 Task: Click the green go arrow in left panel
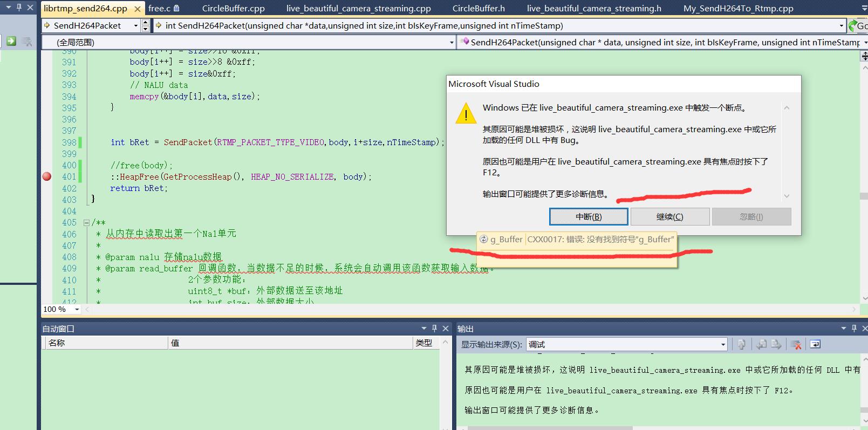[x=11, y=41]
